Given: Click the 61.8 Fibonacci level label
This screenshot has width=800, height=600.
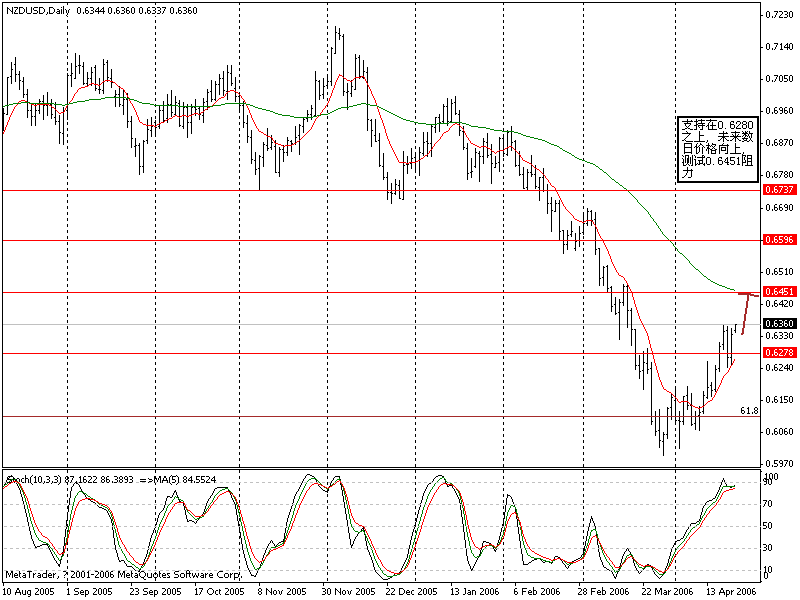Looking at the screenshot, I should (x=749, y=411).
